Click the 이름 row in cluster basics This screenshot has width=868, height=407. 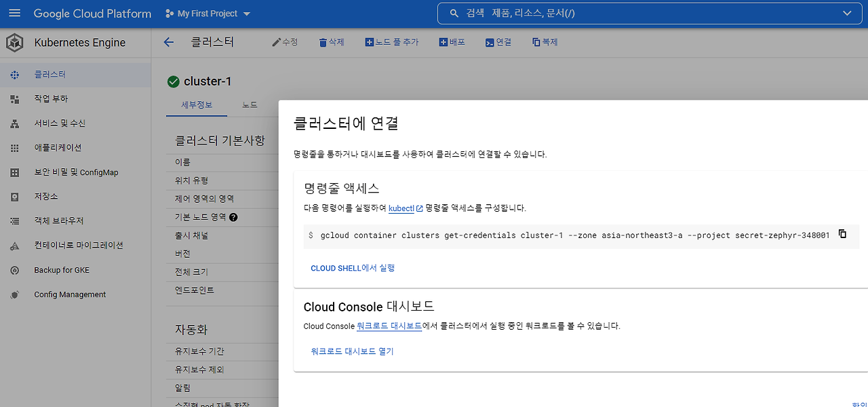[222, 162]
